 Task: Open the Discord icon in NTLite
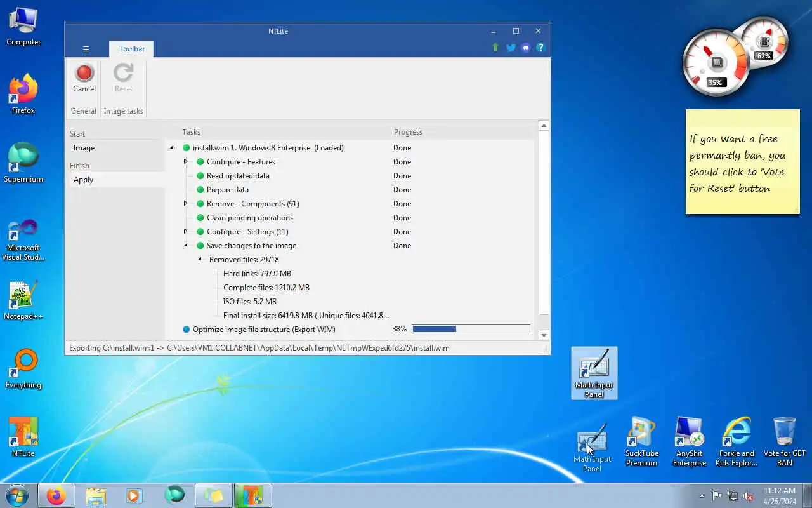(x=526, y=48)
